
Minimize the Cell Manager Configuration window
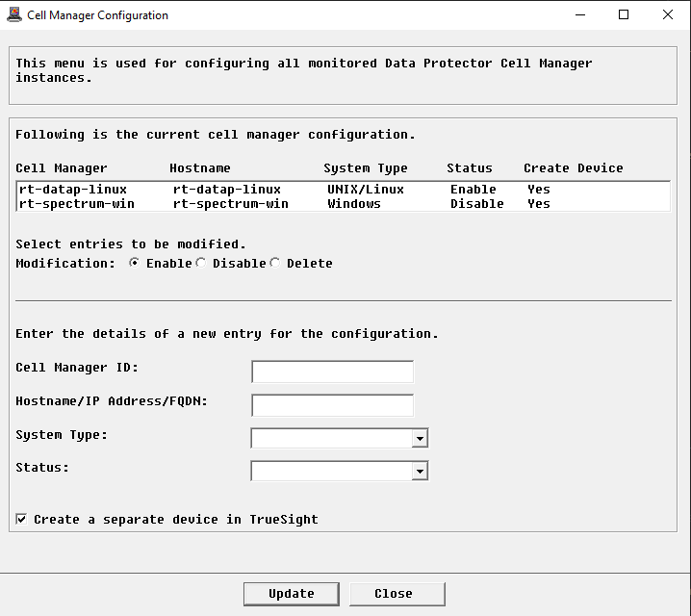point(580,15)
